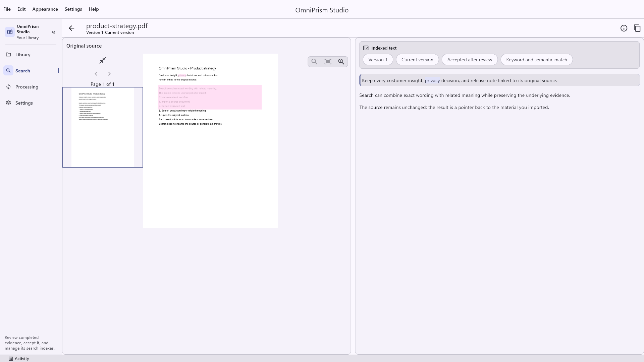
Task: Zoom in on the PDF
Action: coord(341,62)
